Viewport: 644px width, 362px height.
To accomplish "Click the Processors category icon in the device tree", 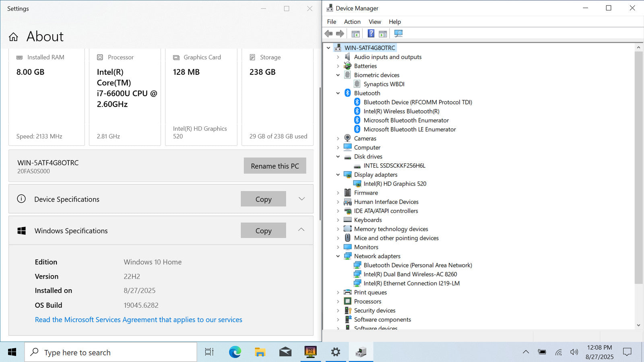I will coord(348,301).
